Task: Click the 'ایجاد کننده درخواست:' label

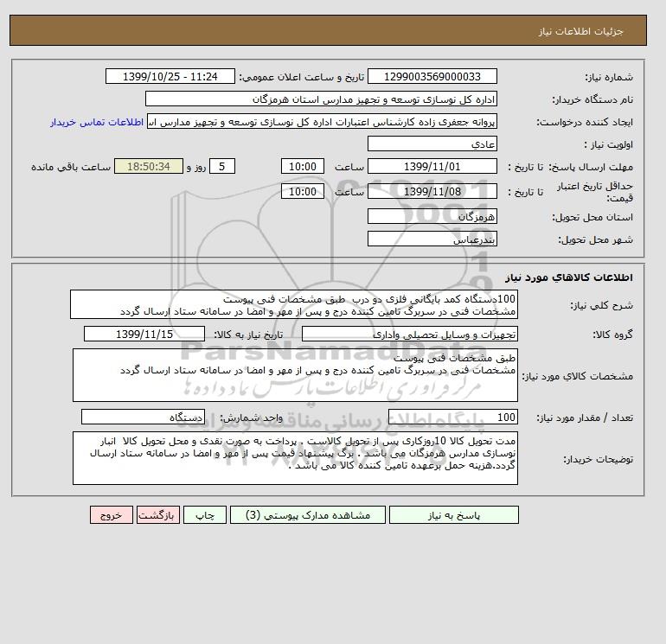Action: tap(585, 122)
